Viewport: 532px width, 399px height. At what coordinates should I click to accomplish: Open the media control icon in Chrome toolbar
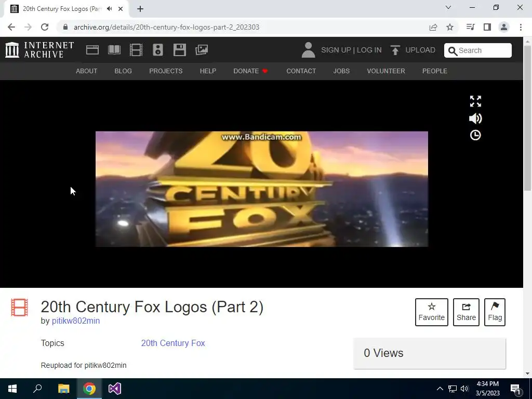[x=470, y=27]
